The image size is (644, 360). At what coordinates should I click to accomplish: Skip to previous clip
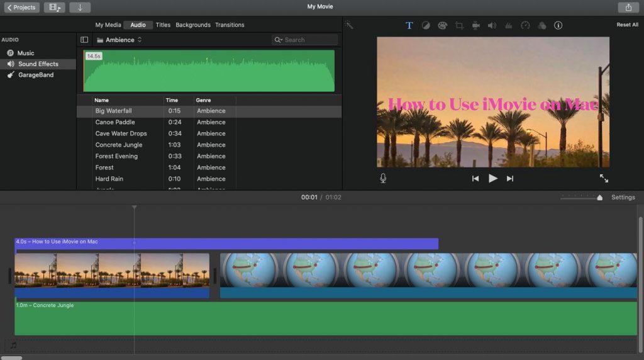(475, 178)
